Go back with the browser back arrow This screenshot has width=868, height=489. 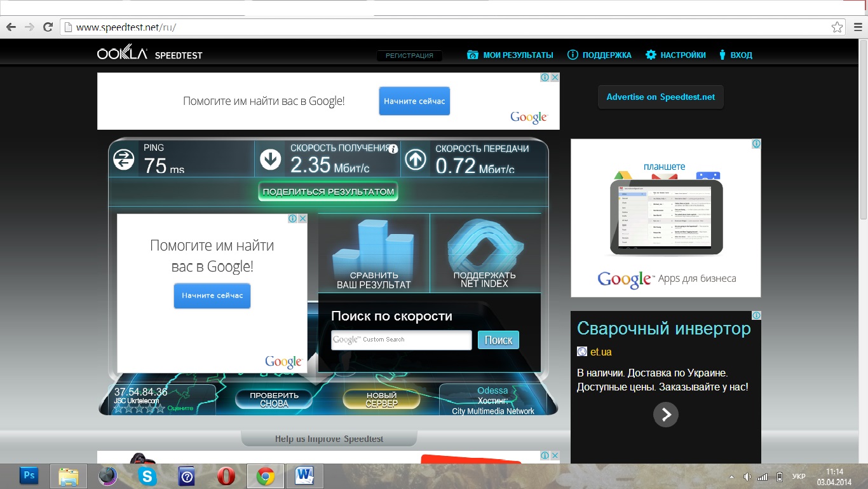click(11, 27)
